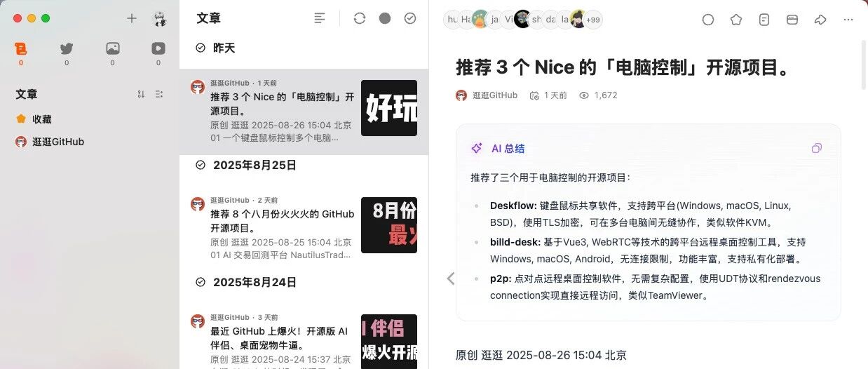The image size is (868, 369).
Task: Toggle the unread-only filter dot
Action: click(x=385, y=18)
